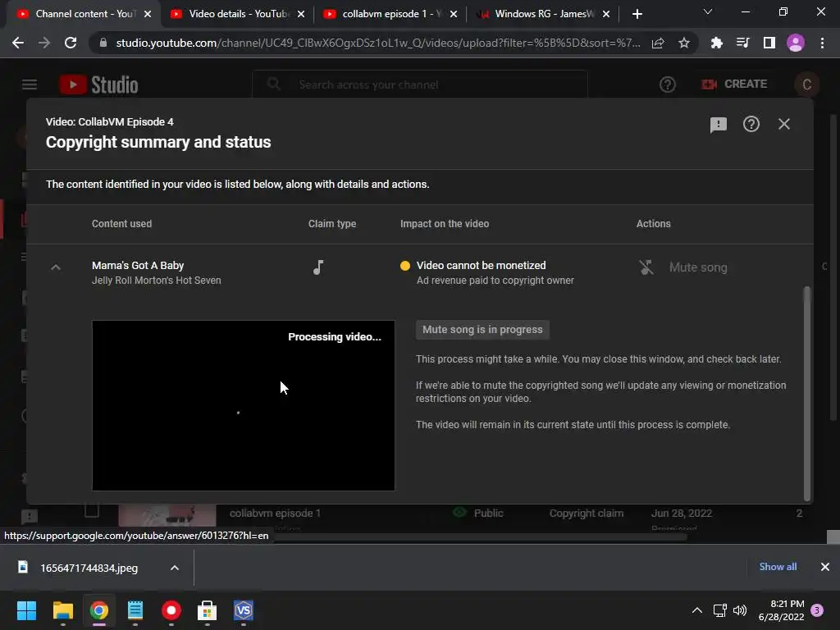Open the Extensions puzzle icon
Screen dimensions: 840x630
[x=716, y=43]
